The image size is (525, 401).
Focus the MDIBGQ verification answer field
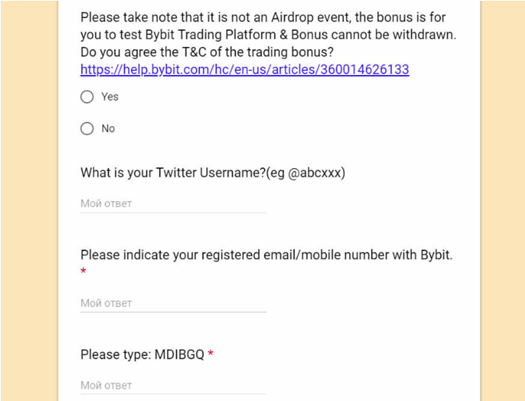[x=173, y=386]
